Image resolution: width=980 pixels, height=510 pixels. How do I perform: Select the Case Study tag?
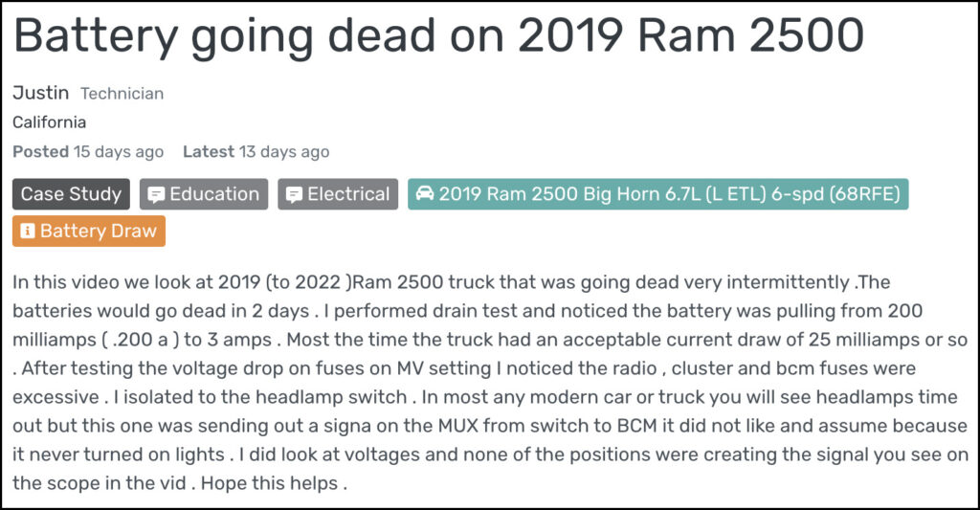pos(71,193)
